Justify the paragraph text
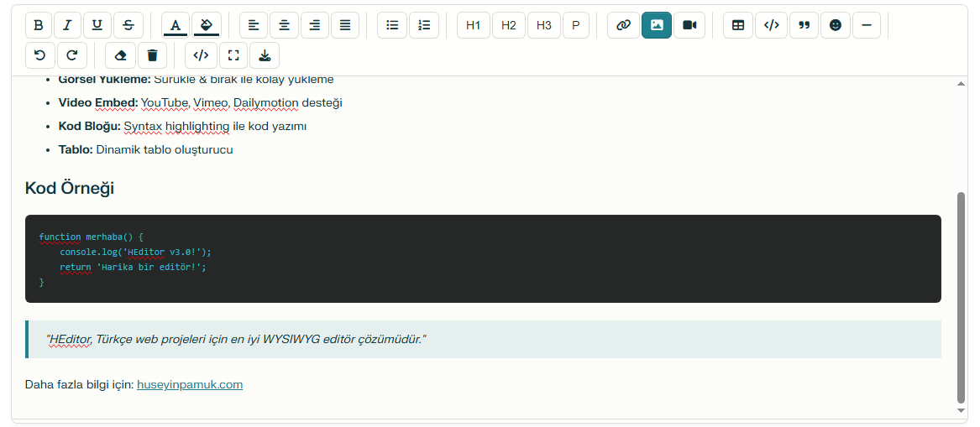 tap(344, 25)
